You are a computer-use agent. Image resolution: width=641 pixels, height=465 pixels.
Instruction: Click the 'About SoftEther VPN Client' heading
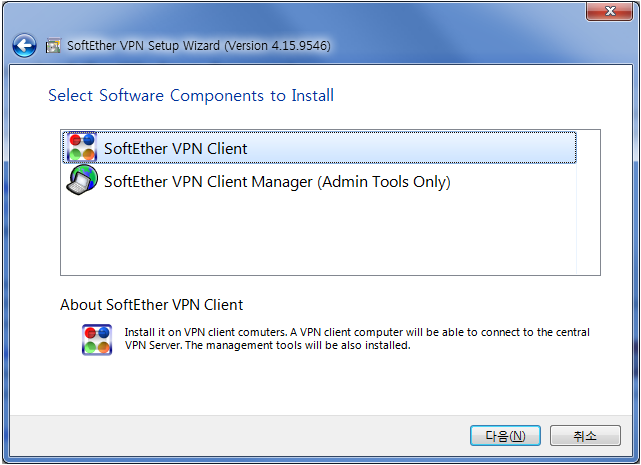point(151,305)
